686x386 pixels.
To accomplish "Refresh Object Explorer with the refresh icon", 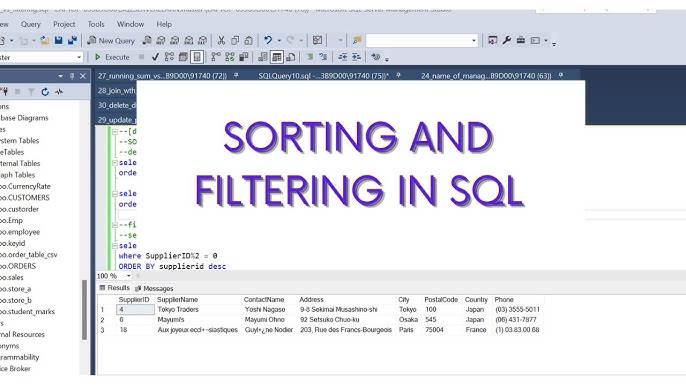I will pos(45,91).
